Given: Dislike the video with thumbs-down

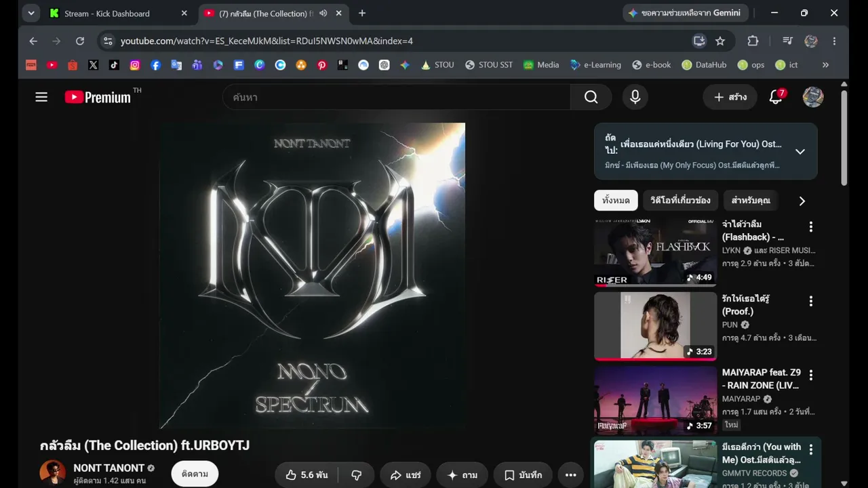Looking at the screenshot, I should 357,475.
